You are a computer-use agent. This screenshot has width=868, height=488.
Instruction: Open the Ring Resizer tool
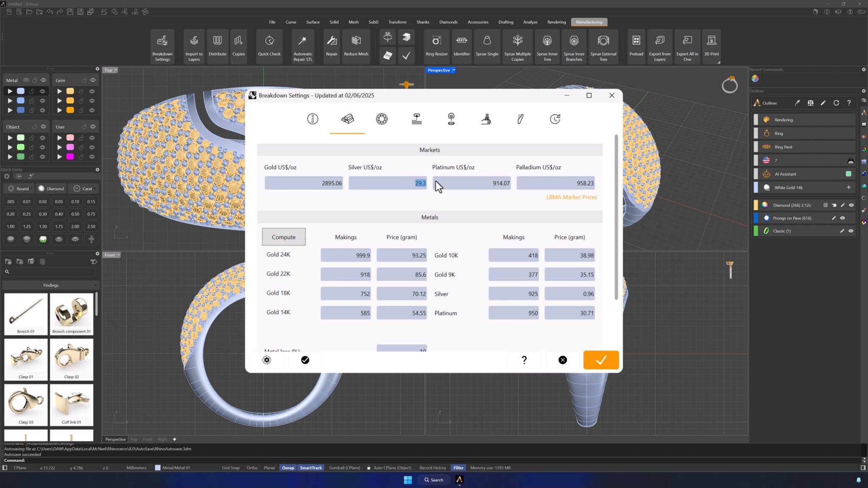click(x=436, y=46)
